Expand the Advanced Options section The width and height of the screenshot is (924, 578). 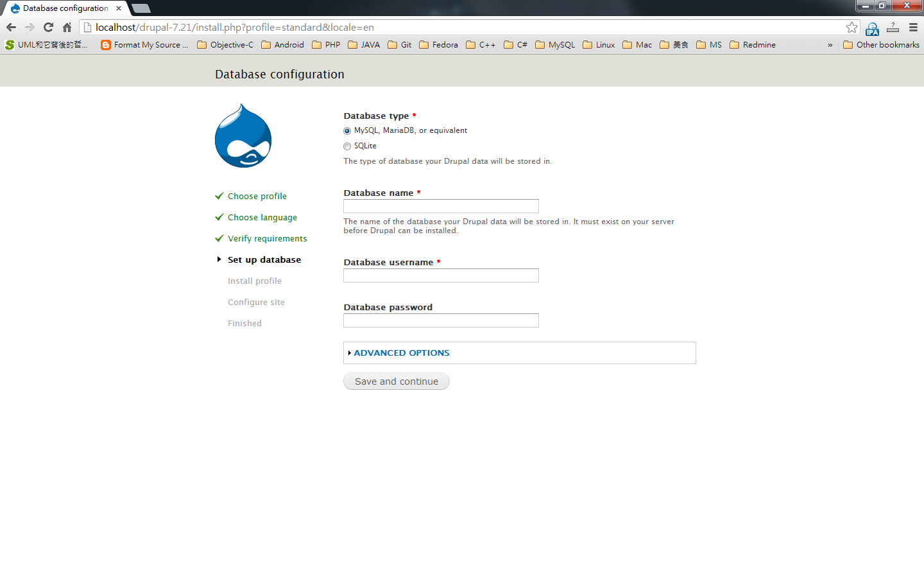point(401,353)
